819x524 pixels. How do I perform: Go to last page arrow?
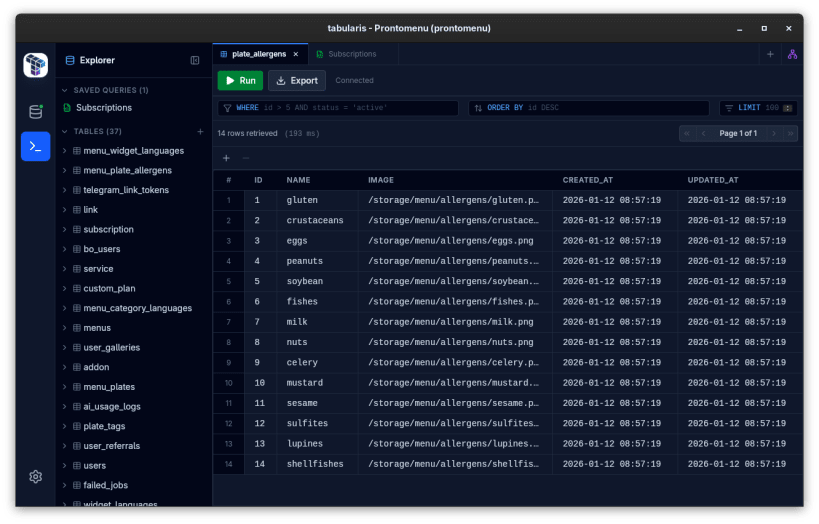click(x=790, y=134)
